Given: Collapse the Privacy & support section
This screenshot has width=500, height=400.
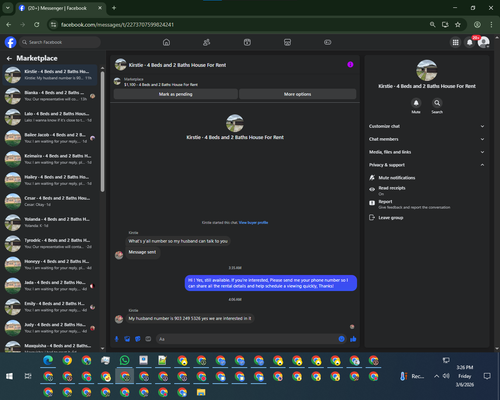Looking at the screenshot, I should pos(427,165).
